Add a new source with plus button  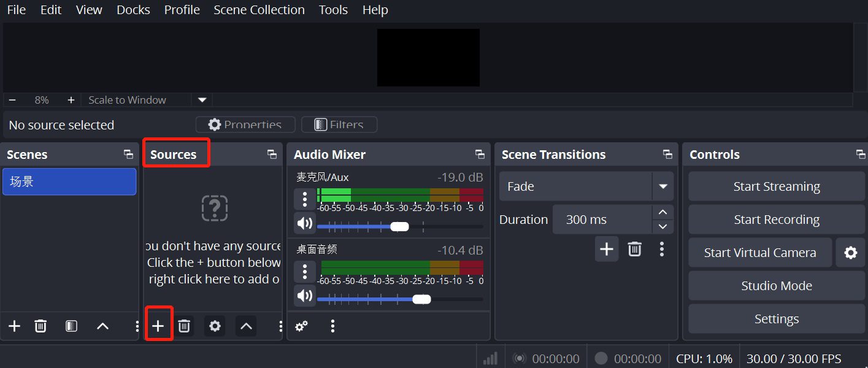(x=158, y=326)
